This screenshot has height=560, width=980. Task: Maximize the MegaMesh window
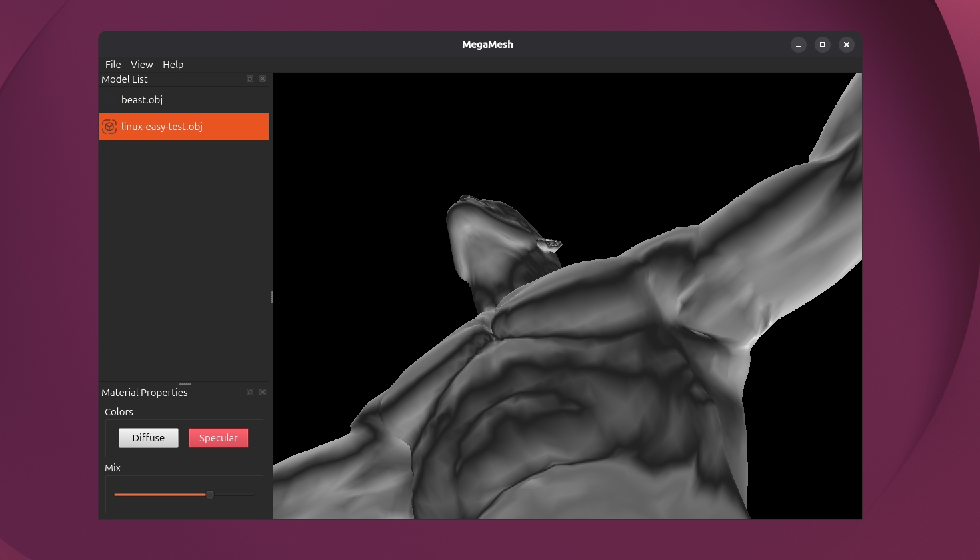(x=823, y=45)
